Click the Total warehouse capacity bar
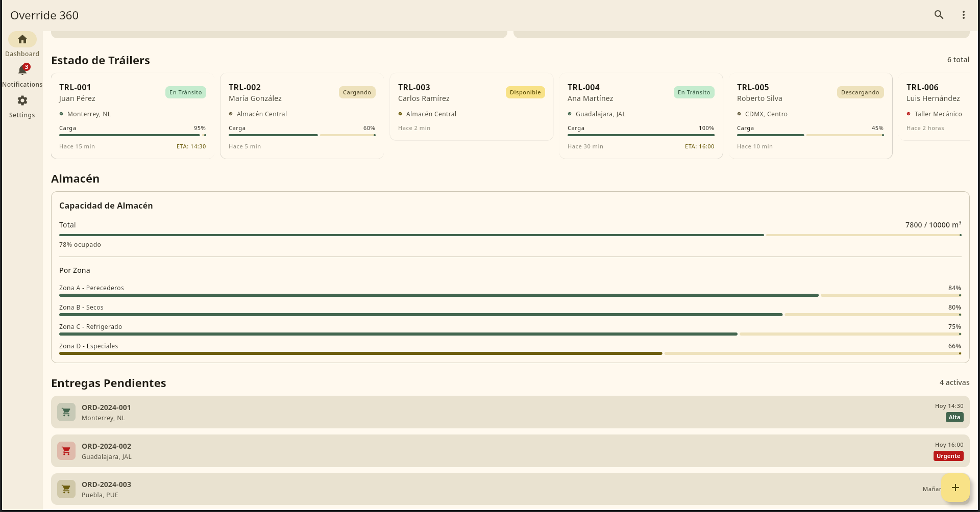 (x=510, y=235)
